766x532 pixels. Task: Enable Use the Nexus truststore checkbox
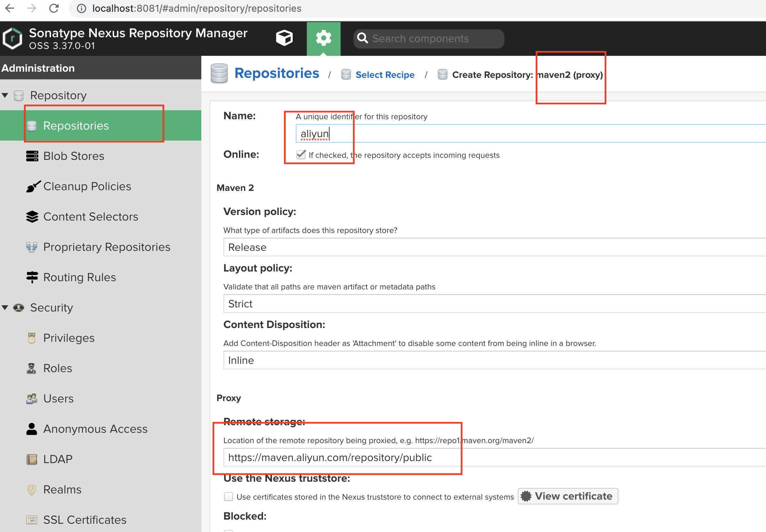(229, 497)
